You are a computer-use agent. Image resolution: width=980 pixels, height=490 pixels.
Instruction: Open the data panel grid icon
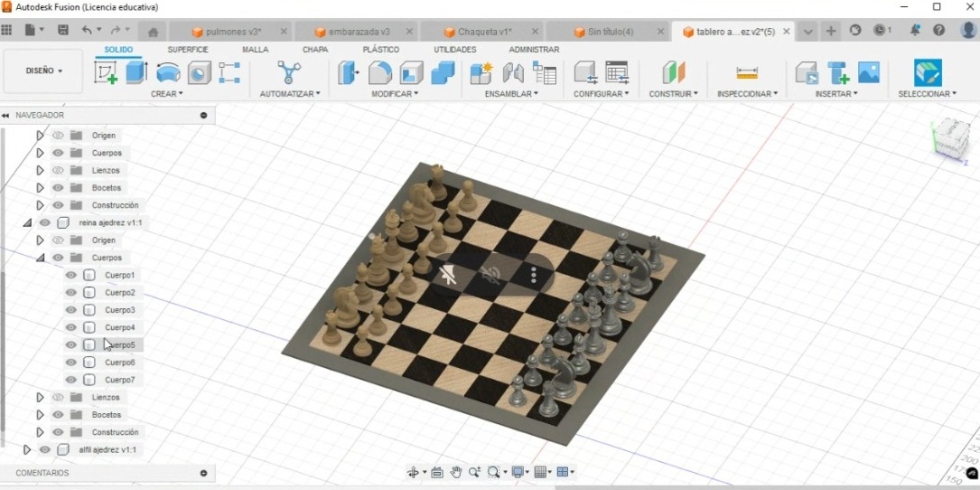pos(7,30)
